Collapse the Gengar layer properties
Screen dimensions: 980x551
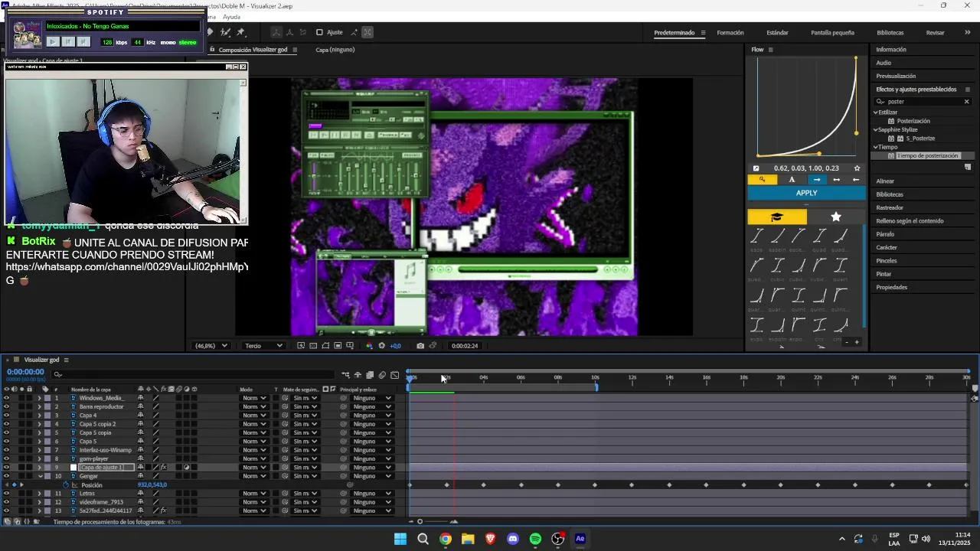40,476
